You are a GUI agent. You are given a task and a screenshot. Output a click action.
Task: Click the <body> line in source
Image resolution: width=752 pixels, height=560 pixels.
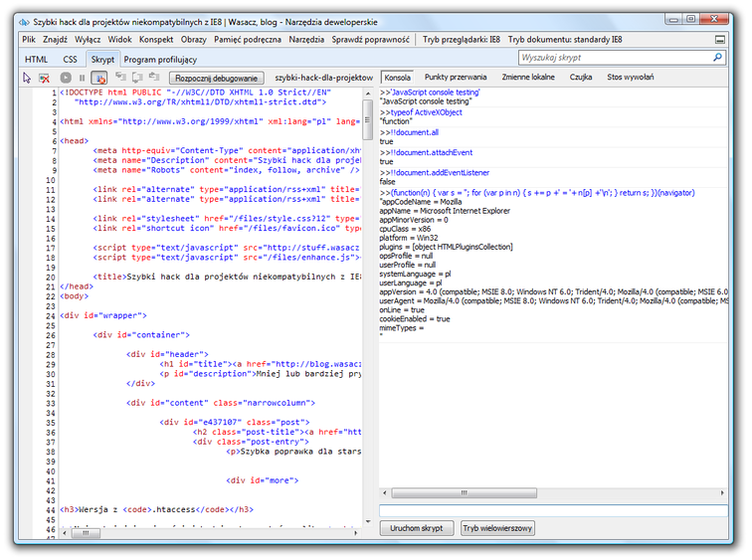pos(75,296)
